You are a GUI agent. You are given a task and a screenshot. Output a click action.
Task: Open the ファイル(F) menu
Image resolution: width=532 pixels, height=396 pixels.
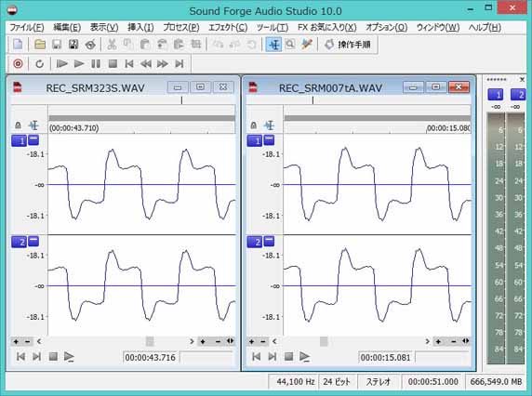click(x=27, y=28)
